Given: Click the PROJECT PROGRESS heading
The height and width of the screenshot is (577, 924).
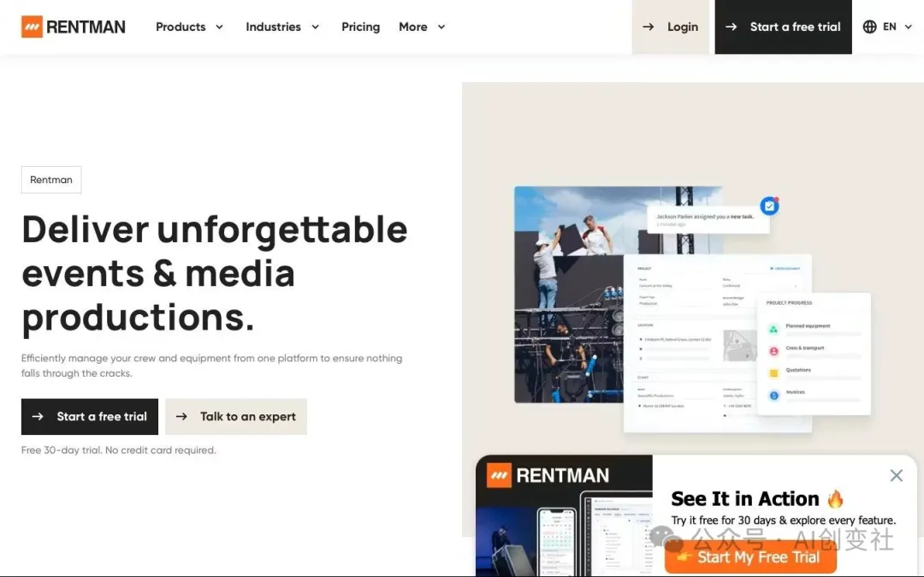Looking at the screenshot, I should tap(789, 303).
